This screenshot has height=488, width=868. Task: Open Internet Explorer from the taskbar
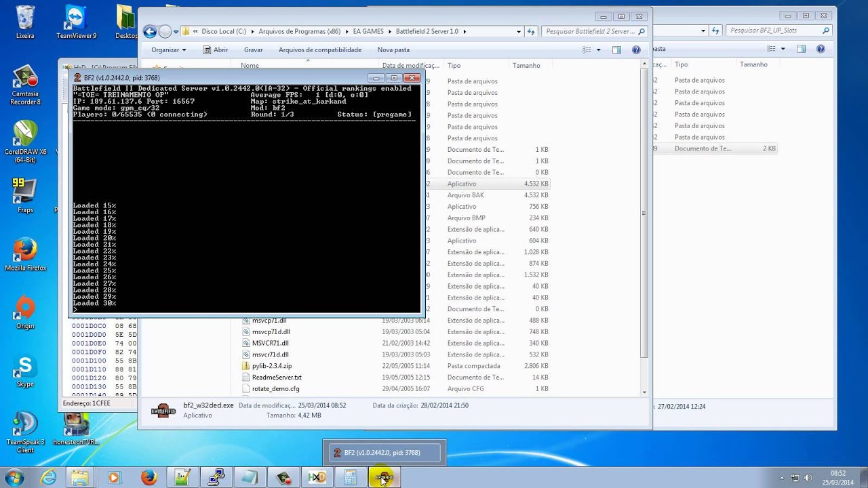[49, 477]
